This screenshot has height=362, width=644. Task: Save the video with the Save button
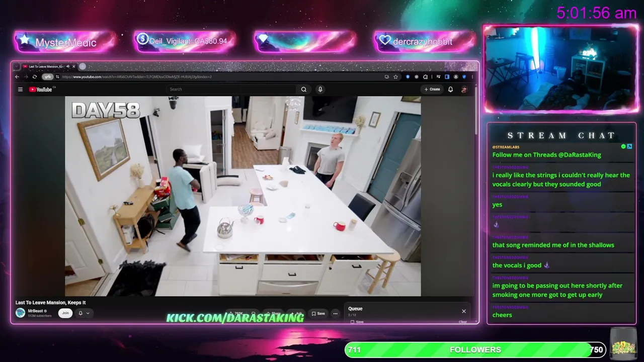(318, 314)
